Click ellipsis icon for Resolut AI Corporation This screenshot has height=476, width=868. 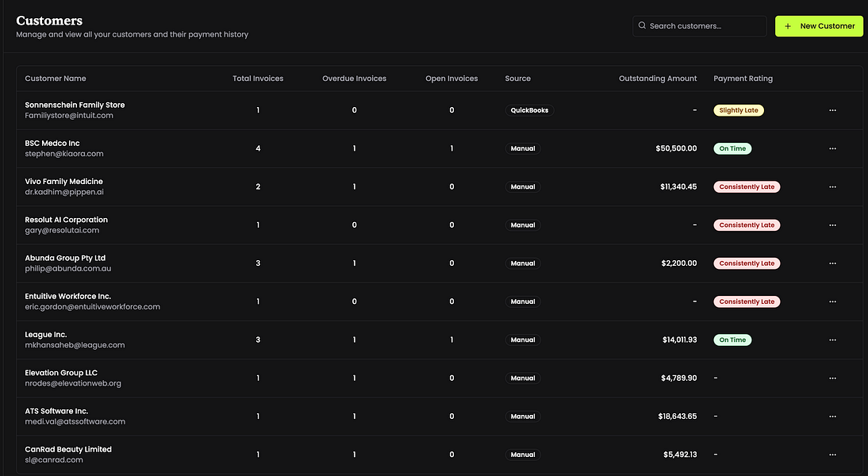click(832, 225)
